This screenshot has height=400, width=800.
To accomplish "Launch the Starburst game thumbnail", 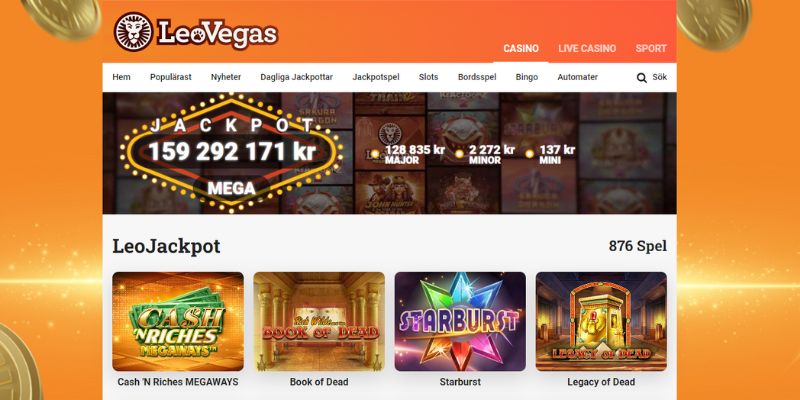I will click(x=460, y=321).
